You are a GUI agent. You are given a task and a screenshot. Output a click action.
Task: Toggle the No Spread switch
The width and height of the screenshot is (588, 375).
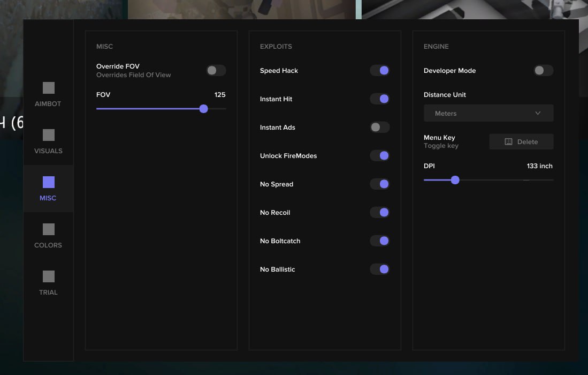pos(379,184)
